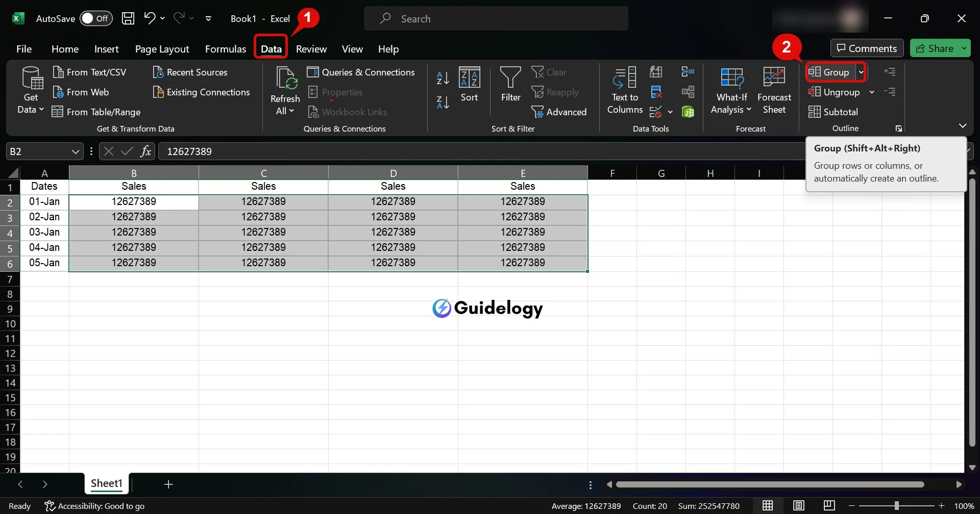Click the Group button
The width and height of the screenshot is (980, 514).
(x=829, y=72)
